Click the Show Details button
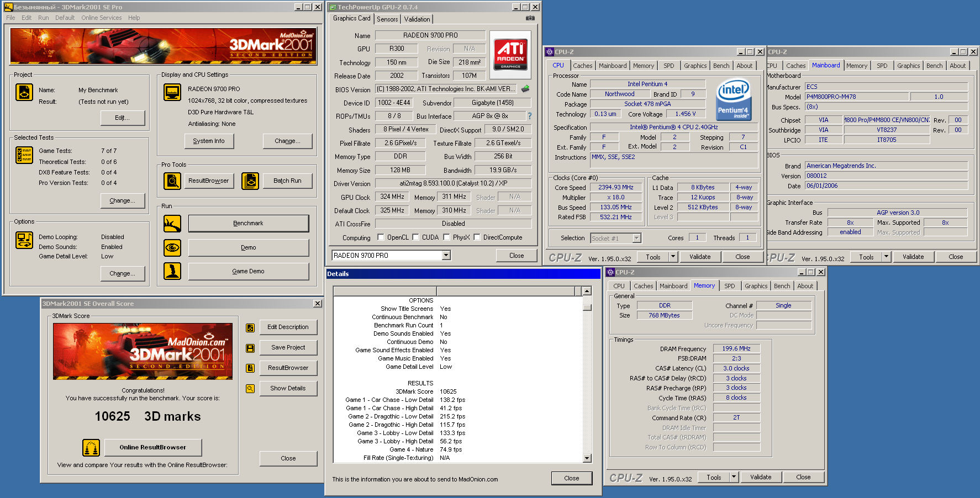This screenshot has width=980, height=498. pos(288,389)
